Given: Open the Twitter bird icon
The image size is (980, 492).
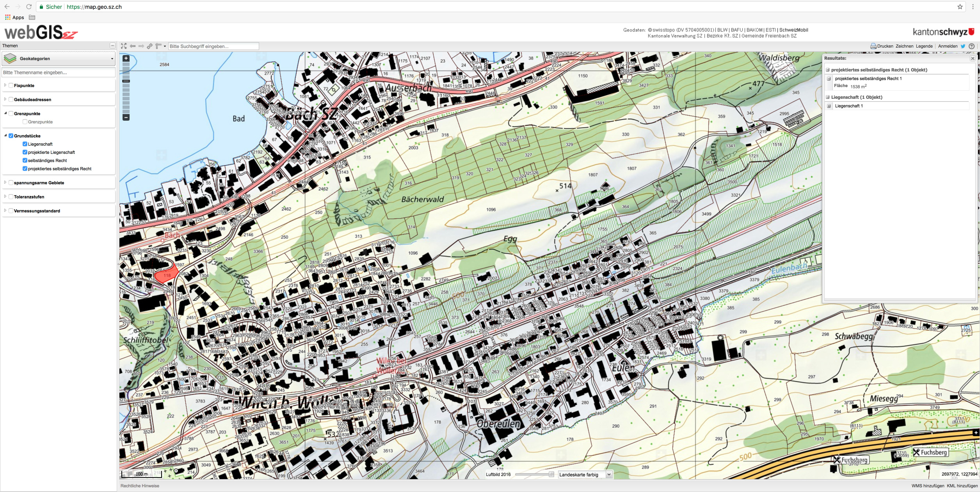Looking at the screenshot, I should coord(963,46).
